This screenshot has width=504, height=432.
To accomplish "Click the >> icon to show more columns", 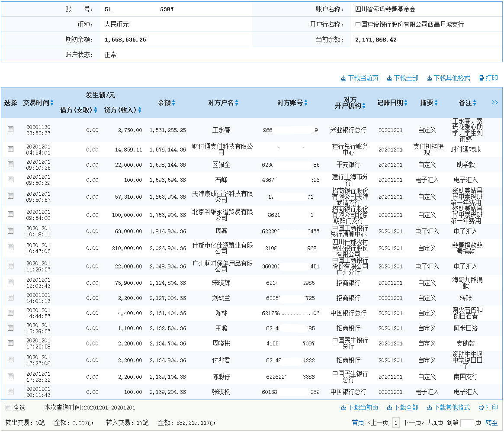I will (495, 103).
